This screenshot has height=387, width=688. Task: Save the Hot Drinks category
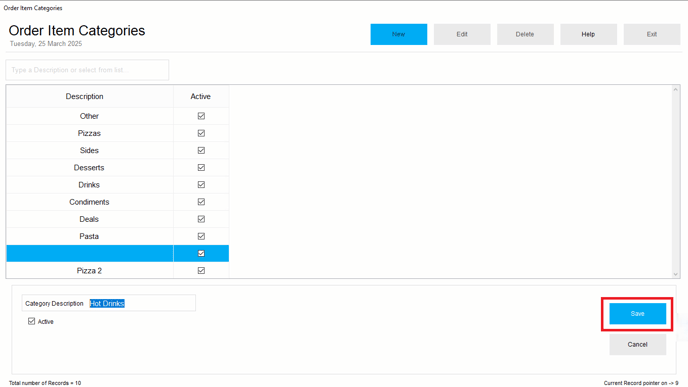pos(637,314)
